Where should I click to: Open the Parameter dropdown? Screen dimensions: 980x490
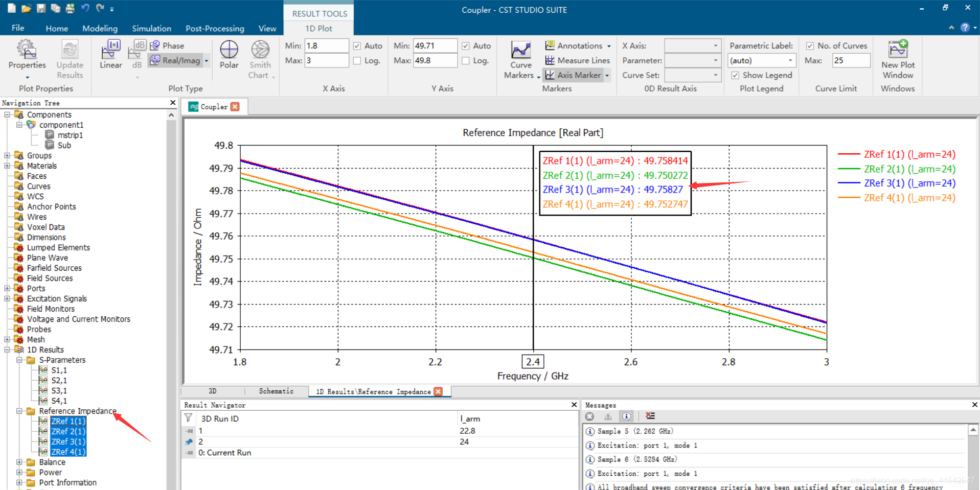click(693, 60)
